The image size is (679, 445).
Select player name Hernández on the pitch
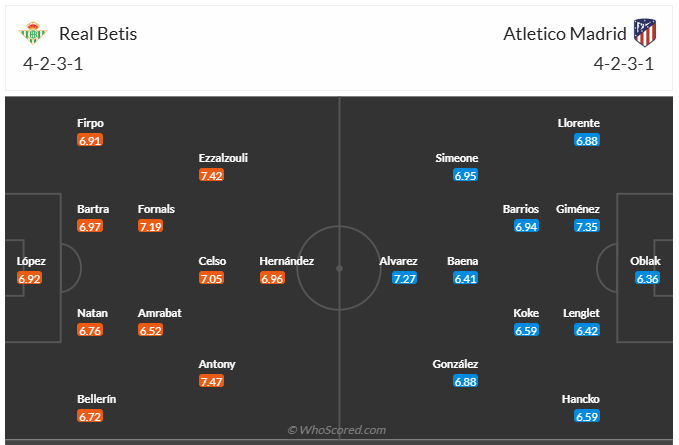(x=287, y=261)
